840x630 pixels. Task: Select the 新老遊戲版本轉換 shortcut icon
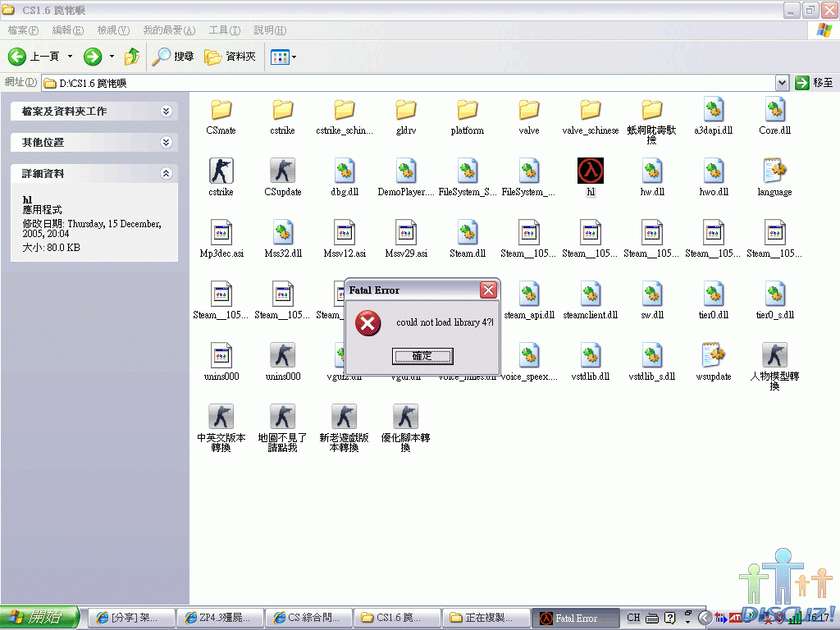[x=344, y=417]
